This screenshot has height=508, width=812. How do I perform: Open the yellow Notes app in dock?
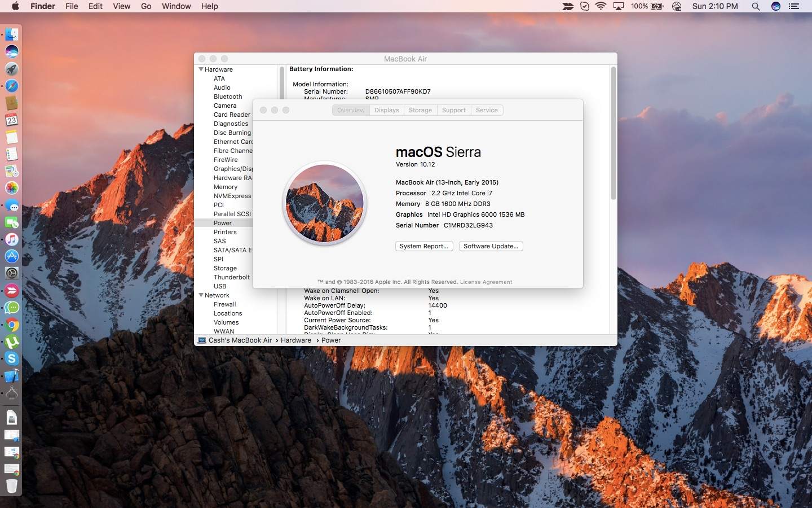pos(12,137)
